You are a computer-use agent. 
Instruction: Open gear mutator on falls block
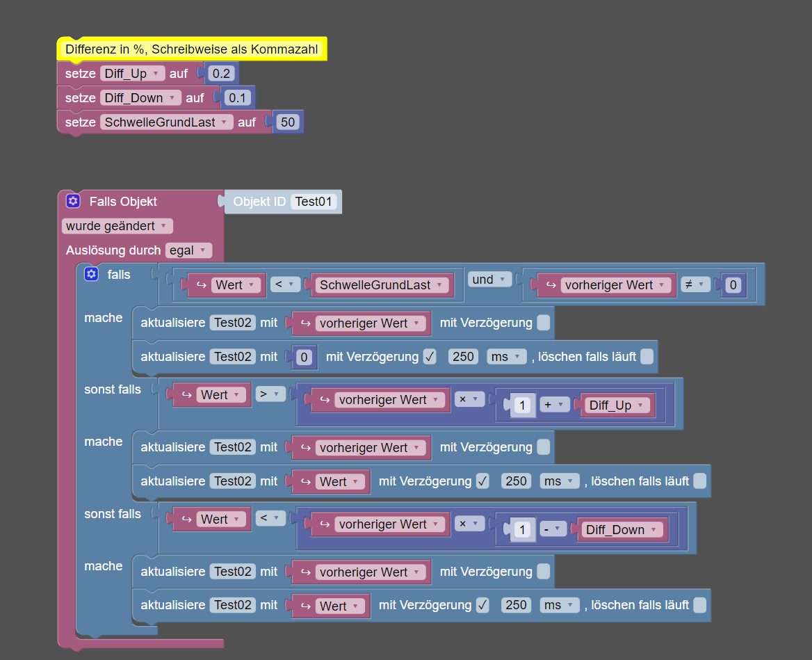(x=91, y=274)
